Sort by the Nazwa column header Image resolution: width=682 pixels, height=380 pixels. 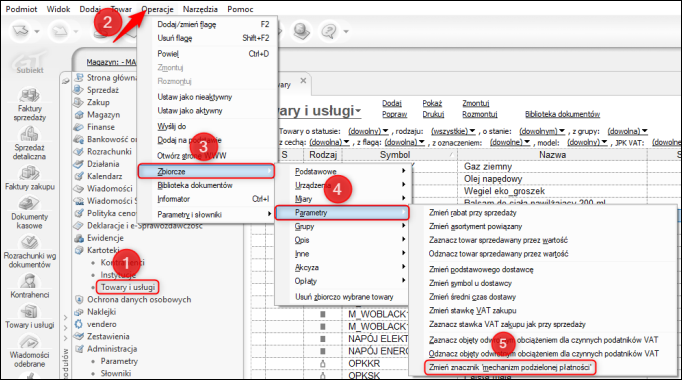[x=552, y=155]
